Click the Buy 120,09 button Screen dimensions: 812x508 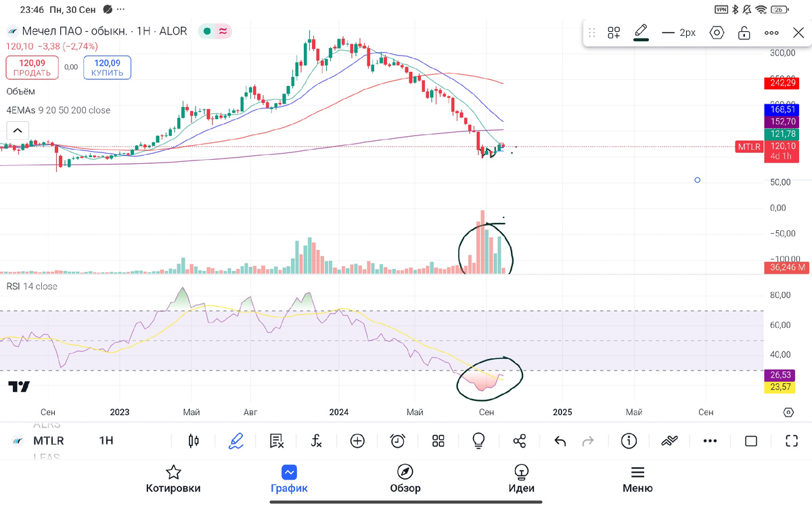click(107, 68)
